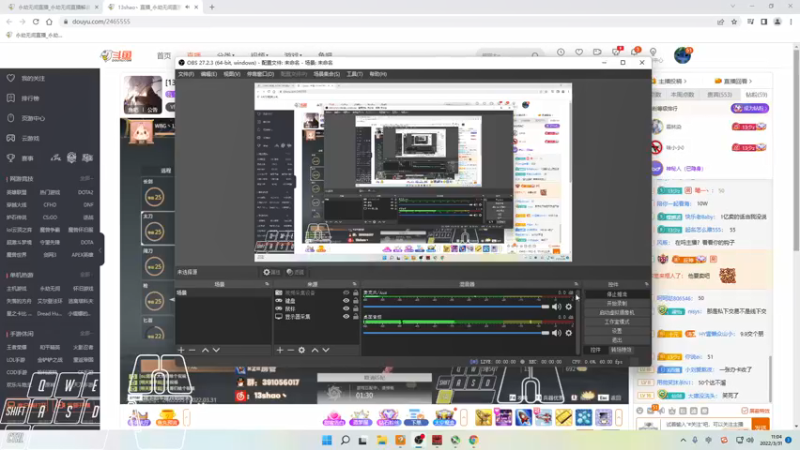Open File Explorer from the taskbar
The image size is (800, 450).
382,440
